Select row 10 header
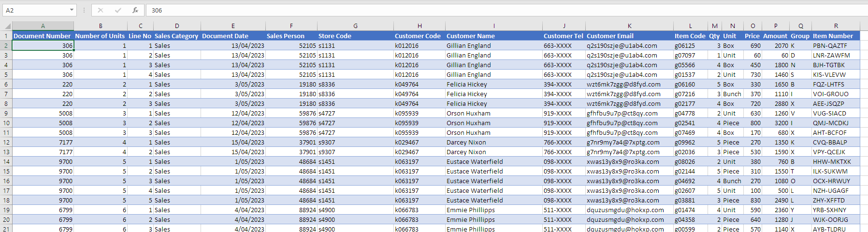868x232 pixels. pyautogui.click(x=6, y=123)
